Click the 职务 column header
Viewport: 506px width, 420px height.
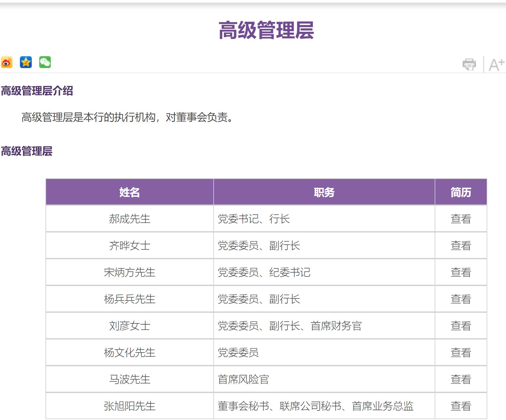324,192
